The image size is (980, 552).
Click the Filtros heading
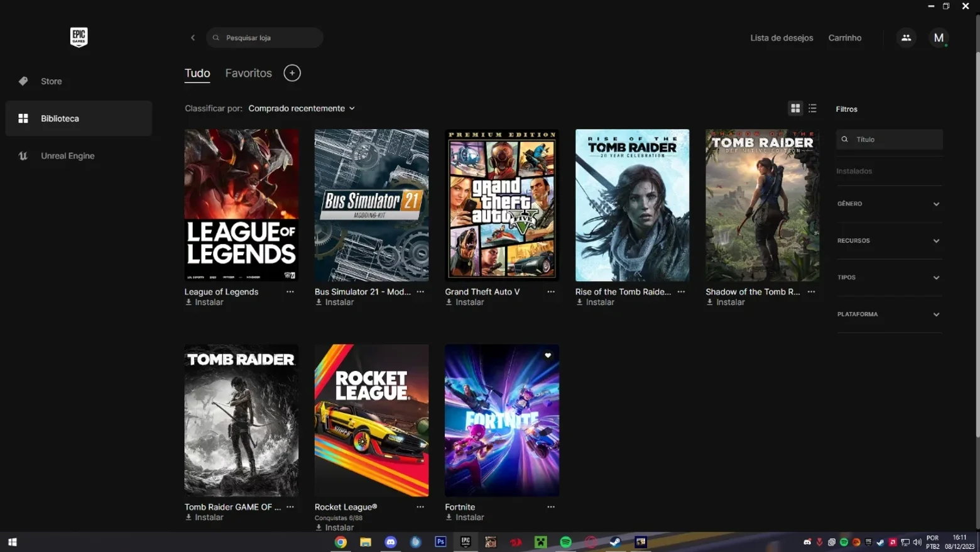847,109
